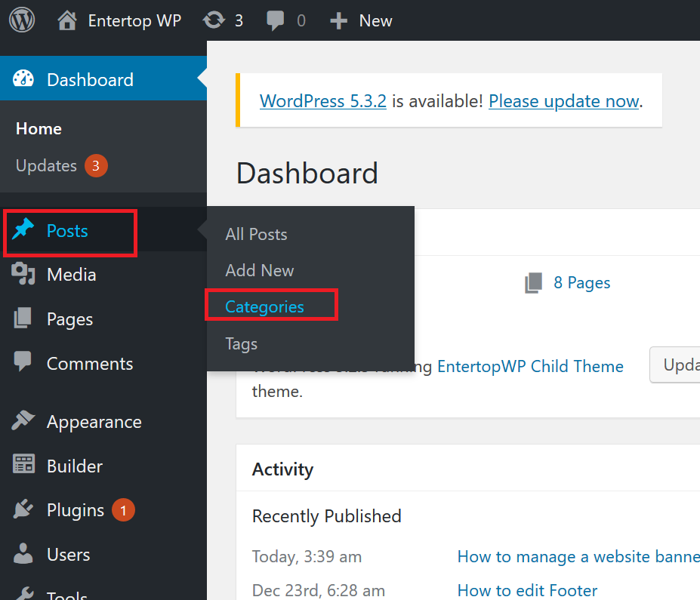
Task: Click the Recently Published label
Action: (327, 516)
